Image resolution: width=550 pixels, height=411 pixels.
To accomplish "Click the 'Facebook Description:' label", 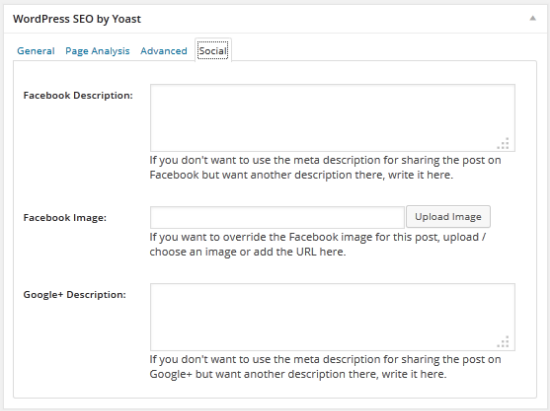I will [x=78, y=95].
